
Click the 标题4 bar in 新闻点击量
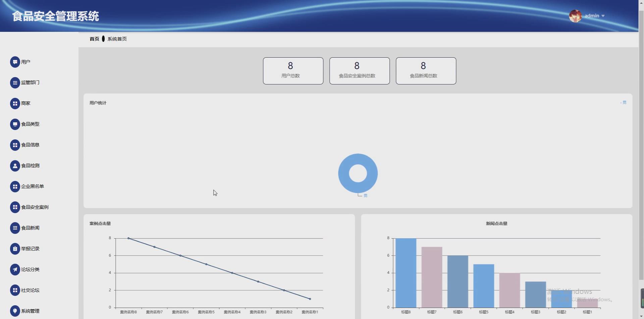coord(509,290)
